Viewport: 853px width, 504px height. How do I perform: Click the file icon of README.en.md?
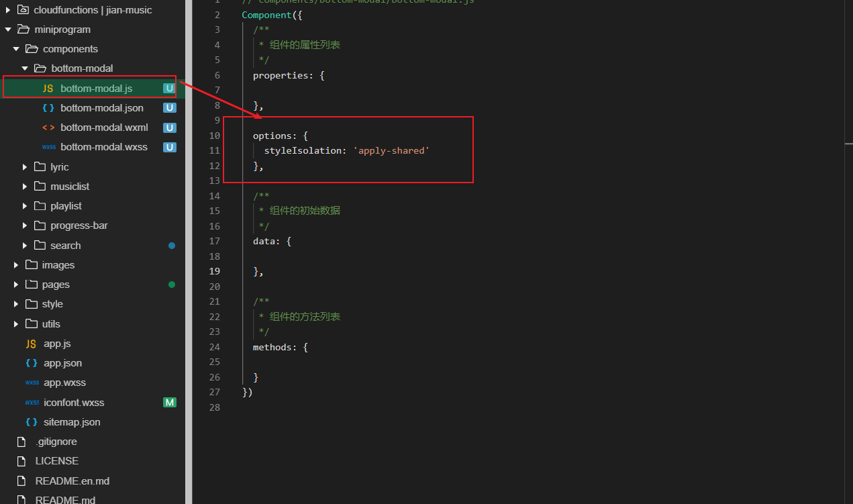point(22,481)
